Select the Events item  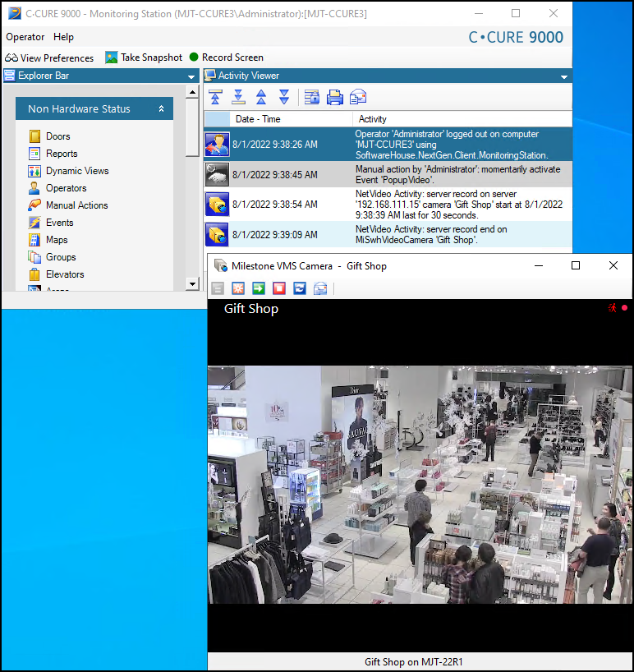pos(60,223)
